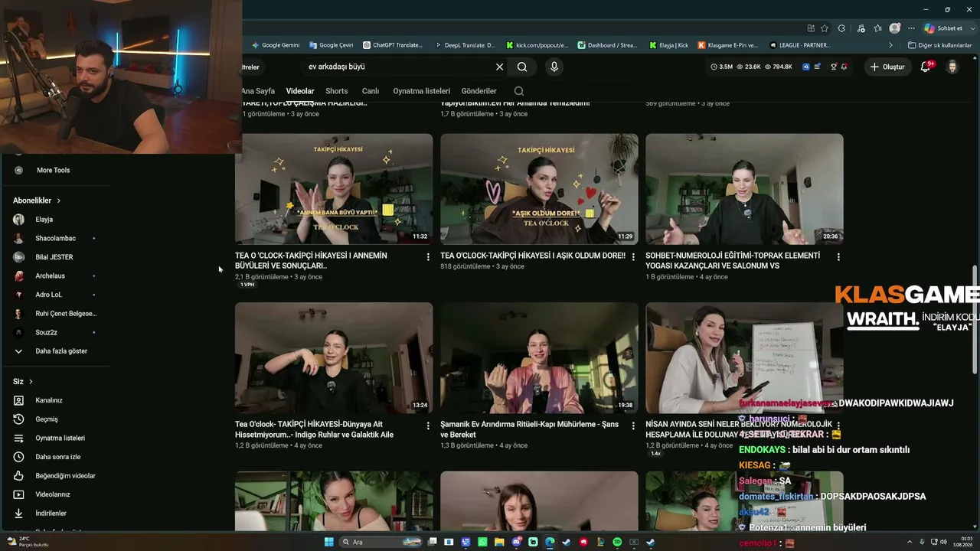Go to Shacolambac subscription channel
The image size is (980, 551).
pos(55,238)
